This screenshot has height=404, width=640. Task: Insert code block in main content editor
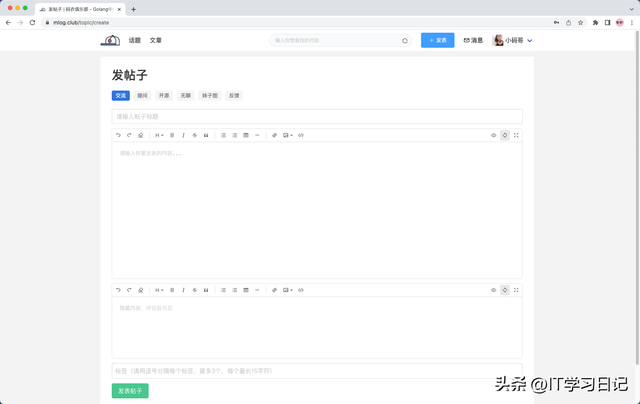tap(301, 135)
